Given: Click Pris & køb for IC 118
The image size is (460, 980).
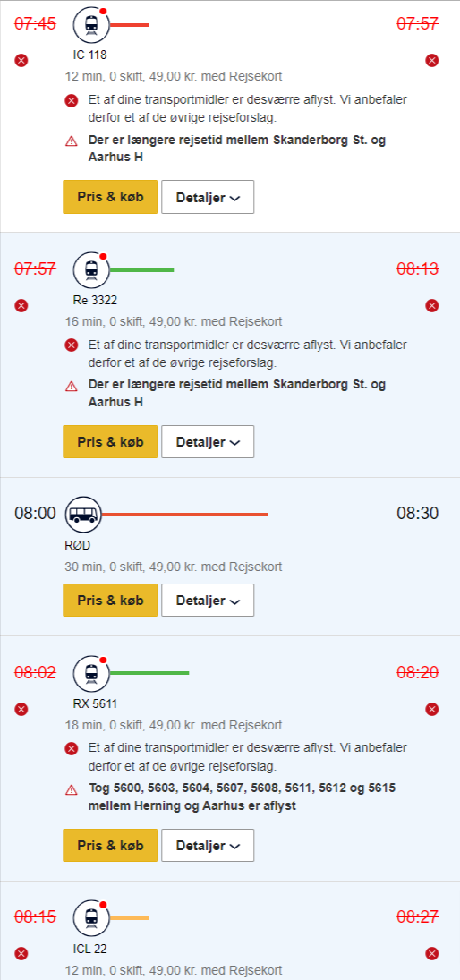Looking at the screenshot, I should click(x=110, y=197).
